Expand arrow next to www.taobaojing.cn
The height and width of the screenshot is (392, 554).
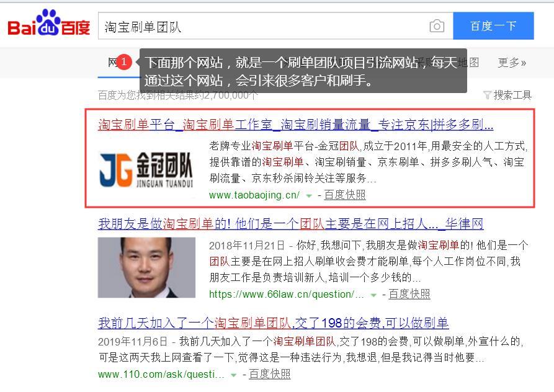(x=309, y=195)
